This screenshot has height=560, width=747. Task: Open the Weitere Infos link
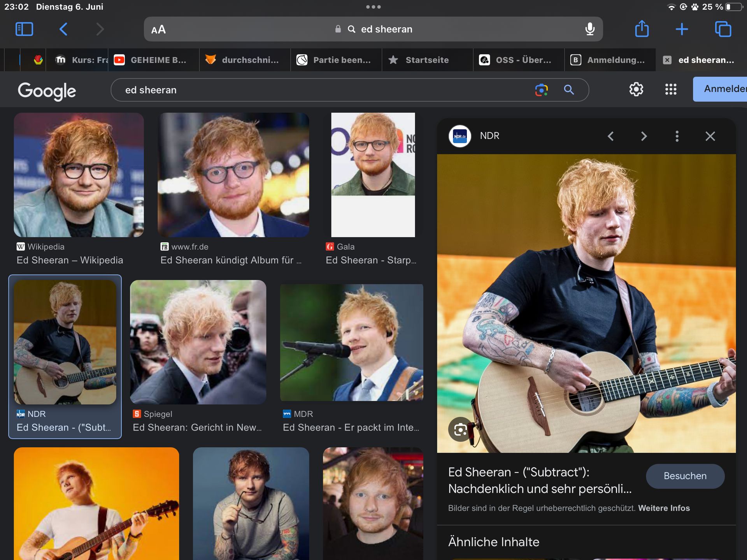point(664,508)
